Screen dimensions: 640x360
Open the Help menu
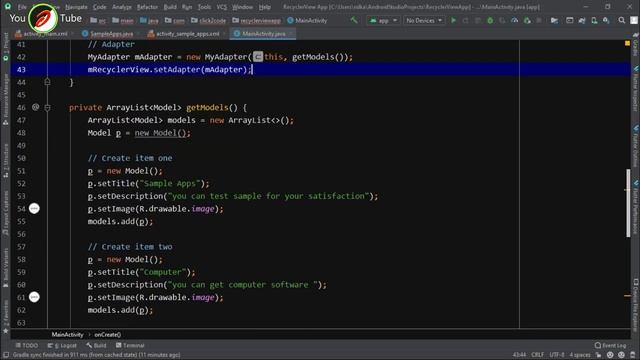click(264, 7)
